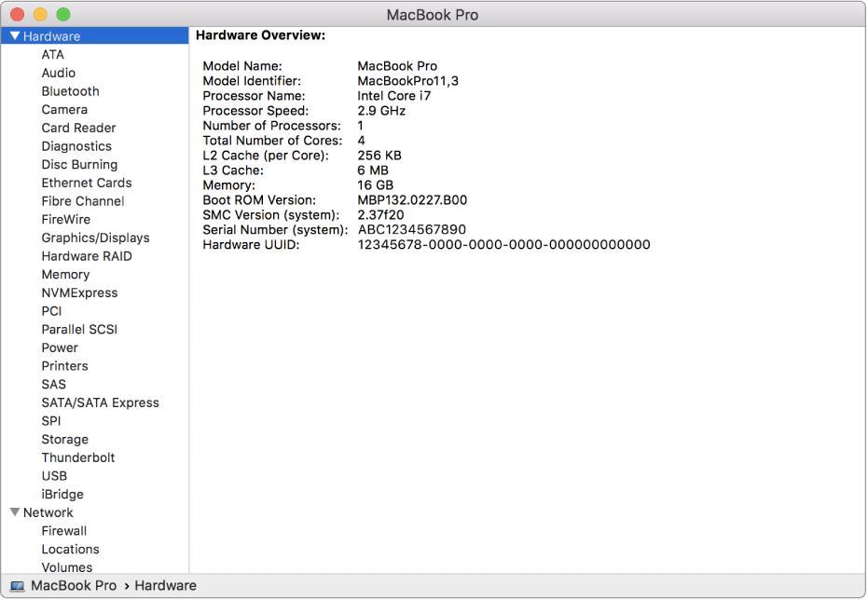The height and width of the screenshot is (600, 868).
Task: Click the MacBook laptop icon in path bar
Action: (x=17, y=586)
